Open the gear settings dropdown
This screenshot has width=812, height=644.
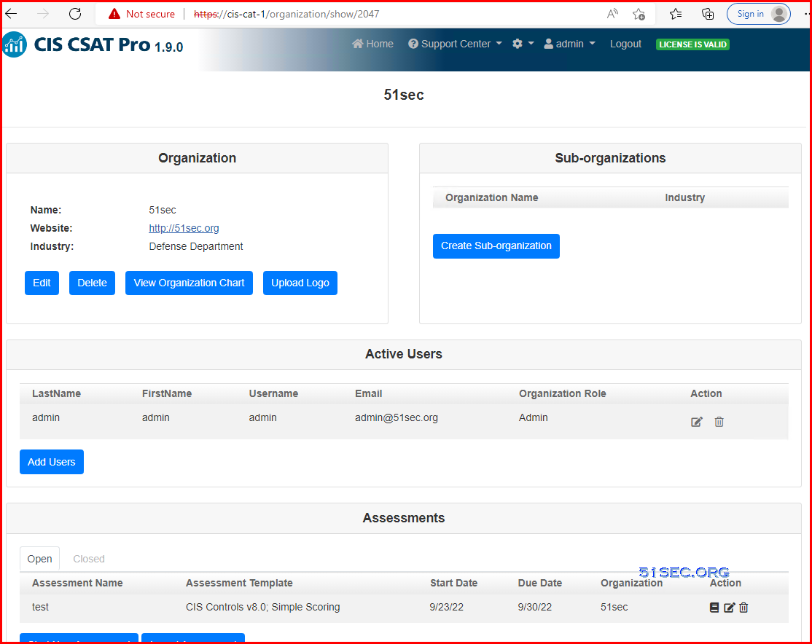coord(523,44)
